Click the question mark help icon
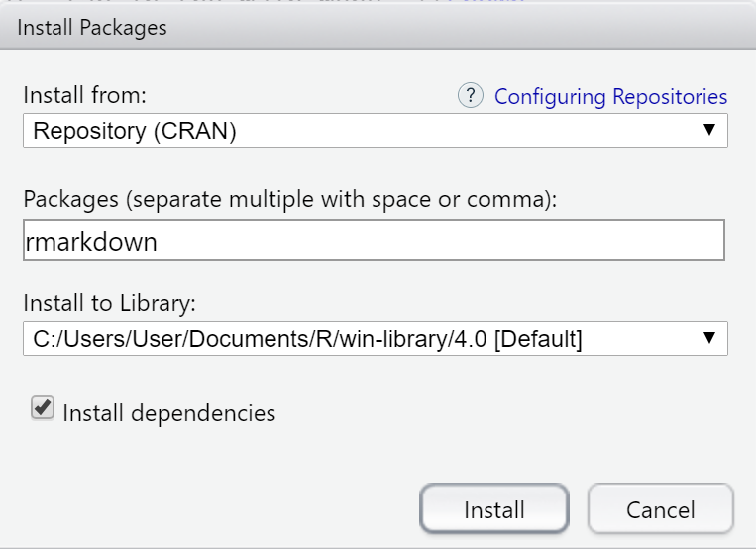The image size is (756, 549). click(470, 95)
